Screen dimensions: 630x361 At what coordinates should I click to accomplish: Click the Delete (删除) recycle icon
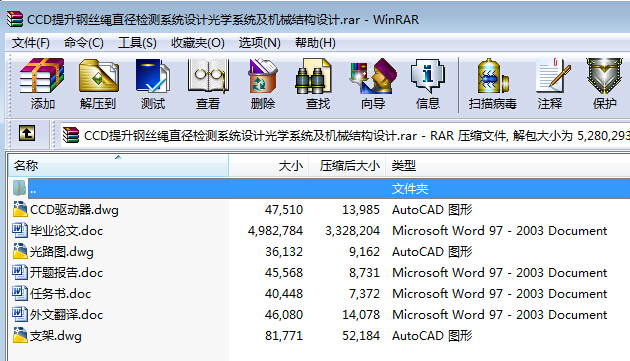(x=263, y=76)
